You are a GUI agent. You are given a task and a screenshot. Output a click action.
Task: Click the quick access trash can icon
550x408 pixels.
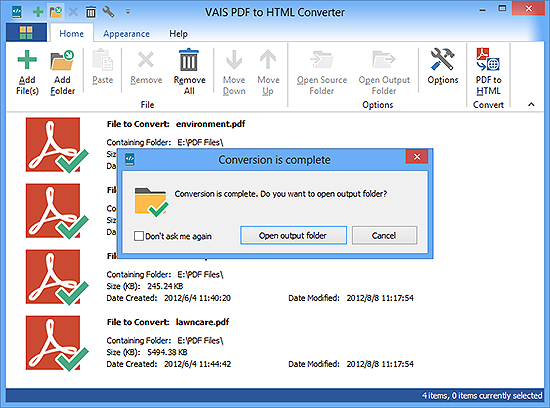(90, 12)
